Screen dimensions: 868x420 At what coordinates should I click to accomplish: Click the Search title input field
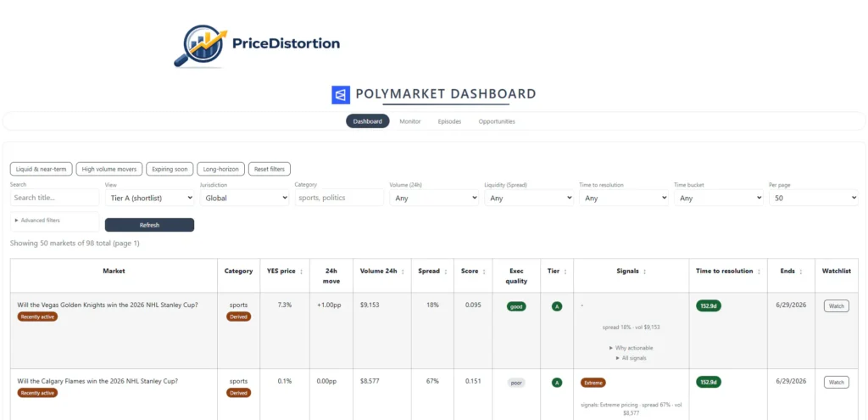(54, 198)
